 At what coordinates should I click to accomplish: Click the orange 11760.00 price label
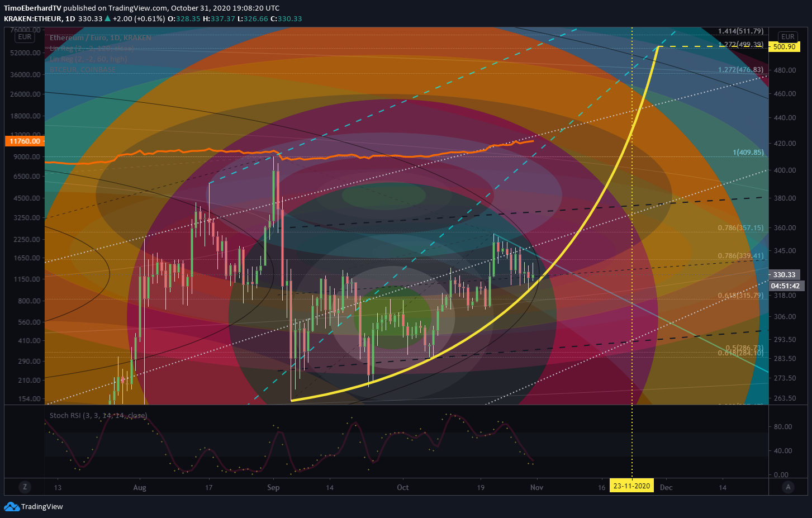click(25, 141)
